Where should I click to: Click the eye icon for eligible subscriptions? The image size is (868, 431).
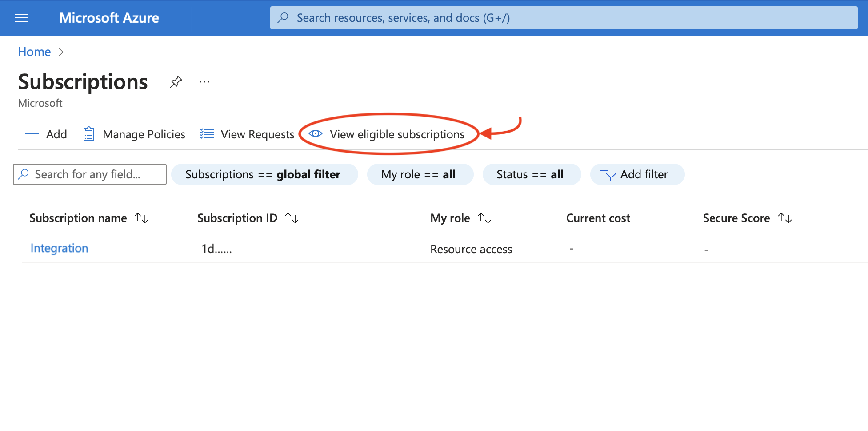click(316, 134)
